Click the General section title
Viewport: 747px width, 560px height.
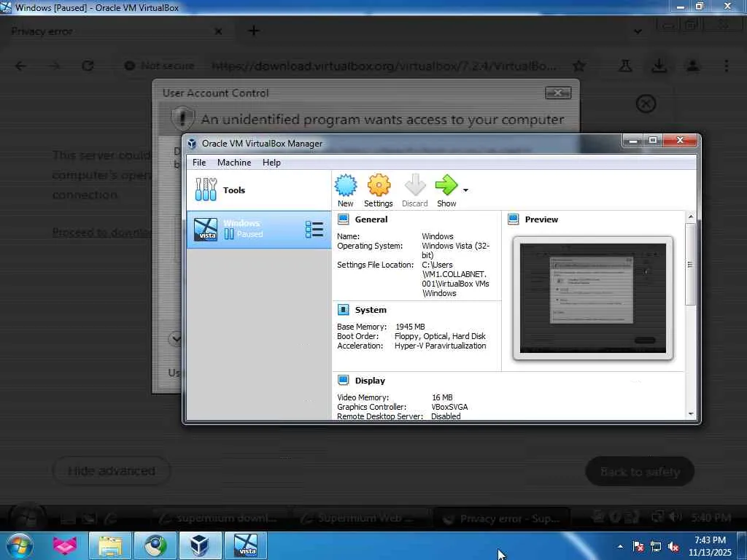tap(371, 219)
